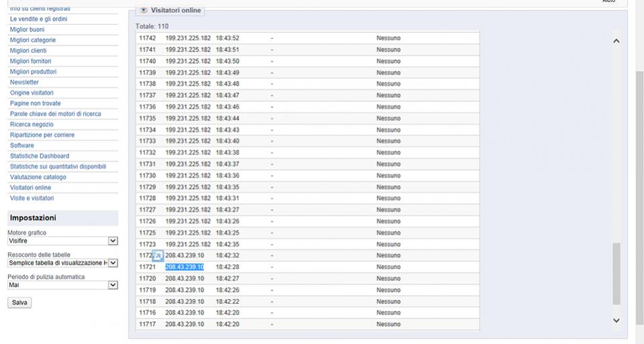Viewport: 644px width, 344px height.
Task: Open Statistiche Dashboard from the sidebar
Action: [40, 156]
